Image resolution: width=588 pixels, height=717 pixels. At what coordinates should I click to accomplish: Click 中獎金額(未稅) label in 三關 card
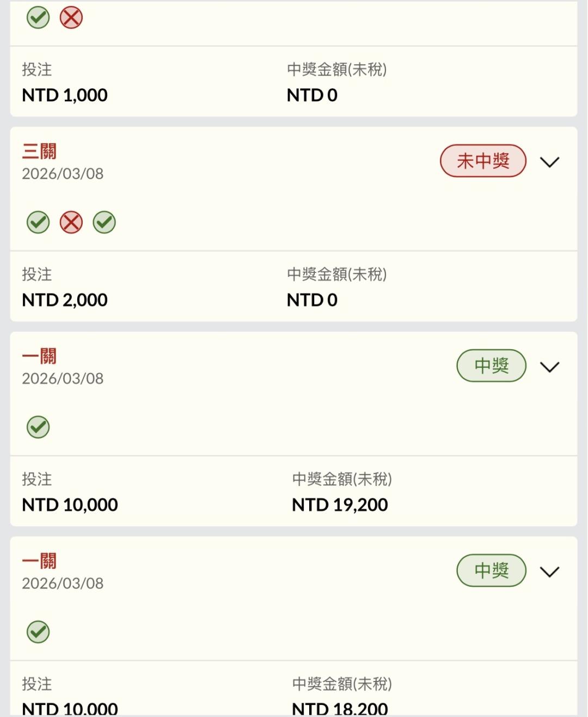[x=336, y=274]
